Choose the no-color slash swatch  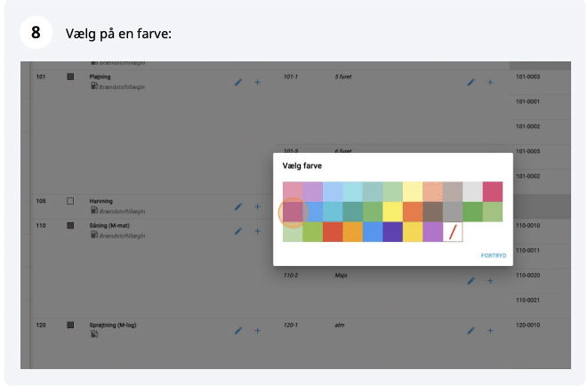(453, 232)
